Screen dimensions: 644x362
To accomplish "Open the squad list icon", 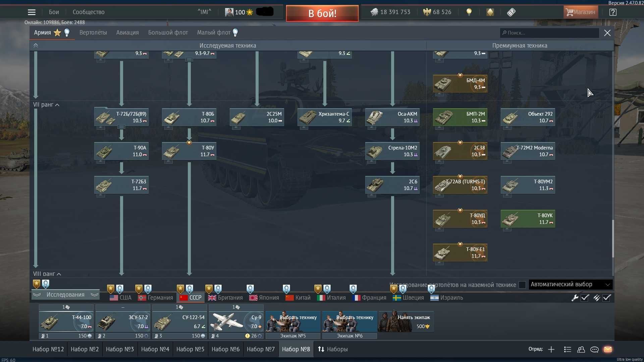I will (x=568, y=349).
